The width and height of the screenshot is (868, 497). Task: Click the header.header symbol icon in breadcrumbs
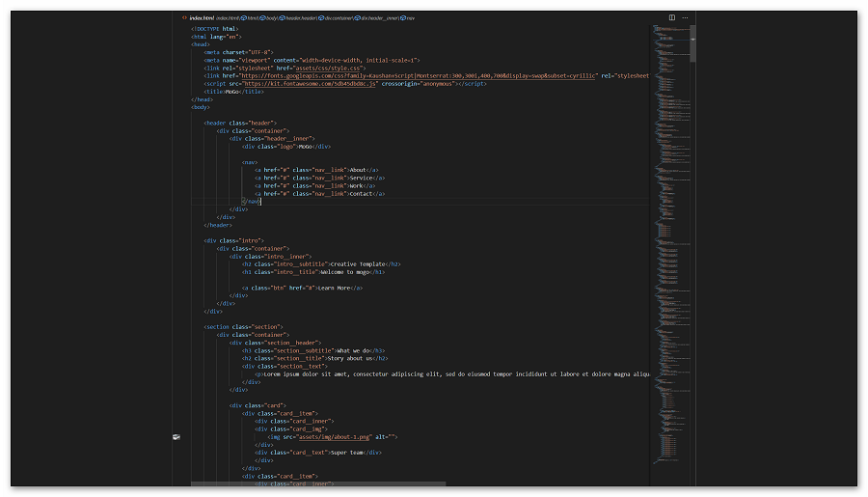click(282, 17)
